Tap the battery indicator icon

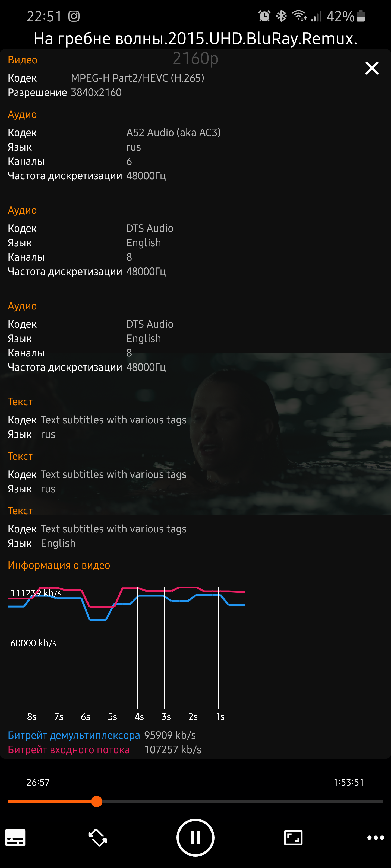[361, 16]
